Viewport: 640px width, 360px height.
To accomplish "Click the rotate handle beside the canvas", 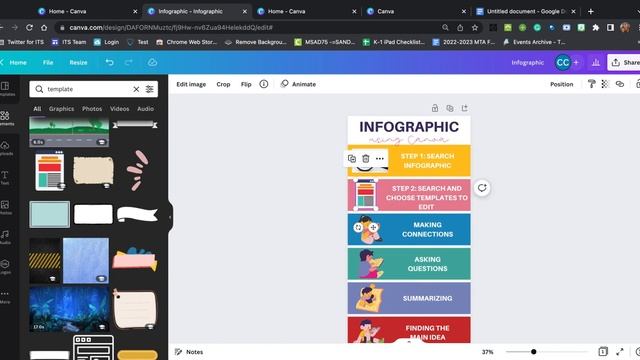I will (482, 188).
